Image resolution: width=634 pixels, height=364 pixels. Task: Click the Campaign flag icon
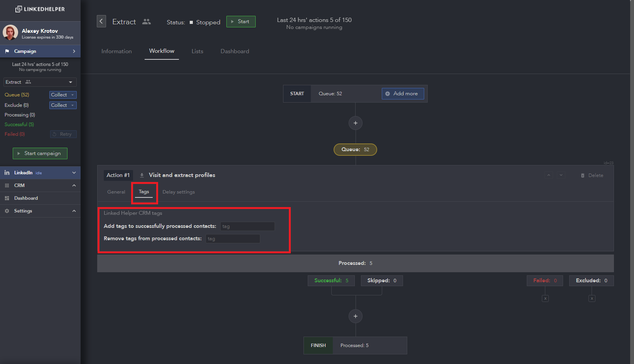[x=7, y=51]
